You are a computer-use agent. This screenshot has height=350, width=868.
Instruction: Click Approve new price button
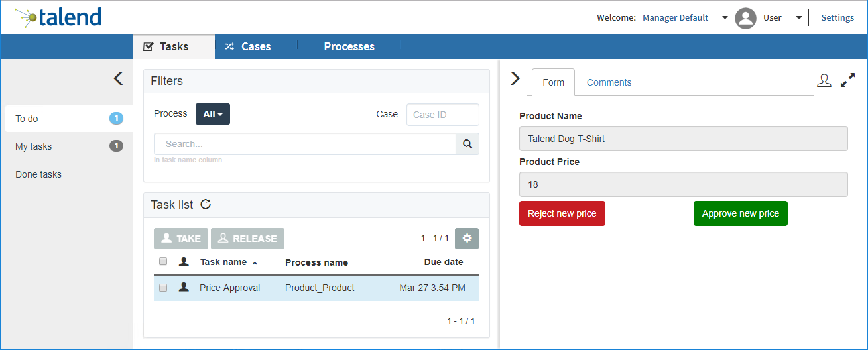coord(740,213)
